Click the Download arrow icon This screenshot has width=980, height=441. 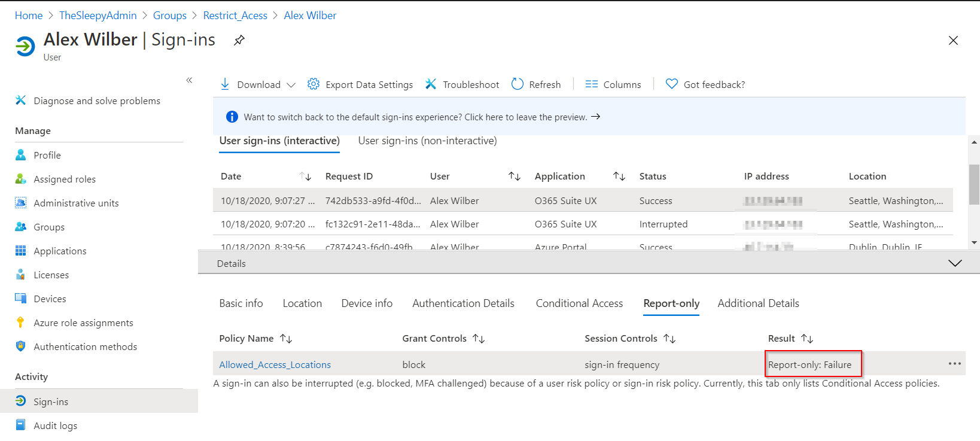(x=225, y=84)
